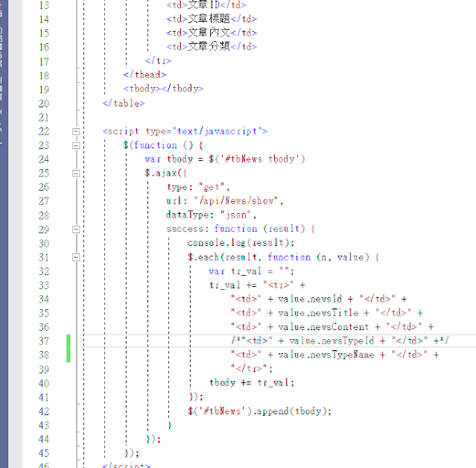Click the '<td>文章分類</td>' cell text

coord(212,46)
